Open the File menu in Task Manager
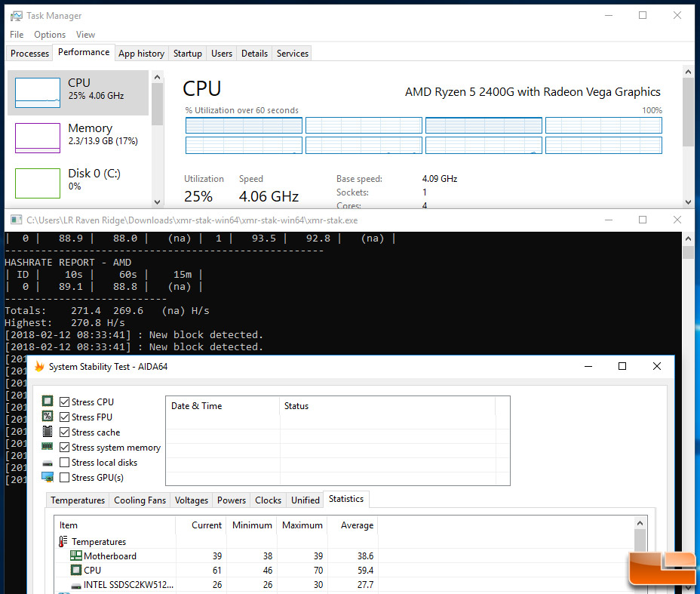700x594 pixels. tap(17, 35)
